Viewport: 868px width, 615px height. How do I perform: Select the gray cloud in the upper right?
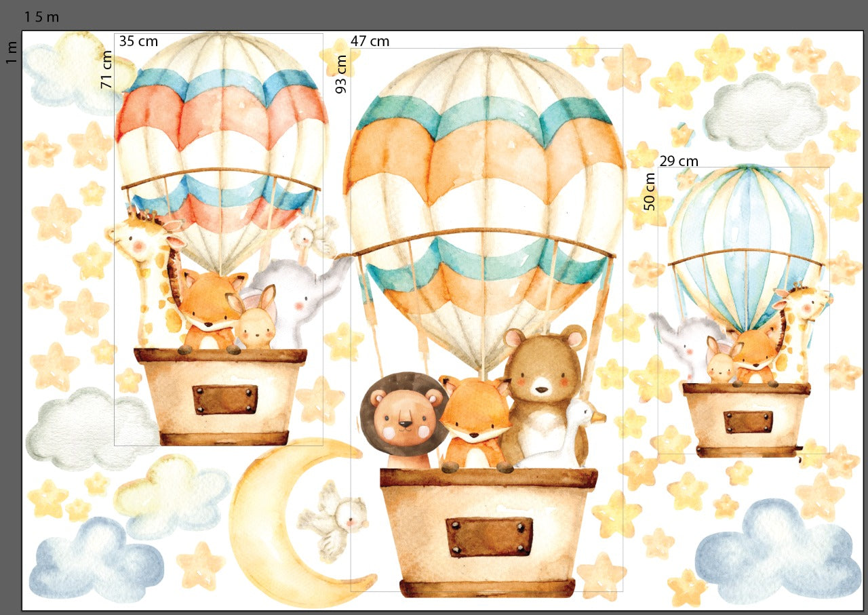click(765, 112)
